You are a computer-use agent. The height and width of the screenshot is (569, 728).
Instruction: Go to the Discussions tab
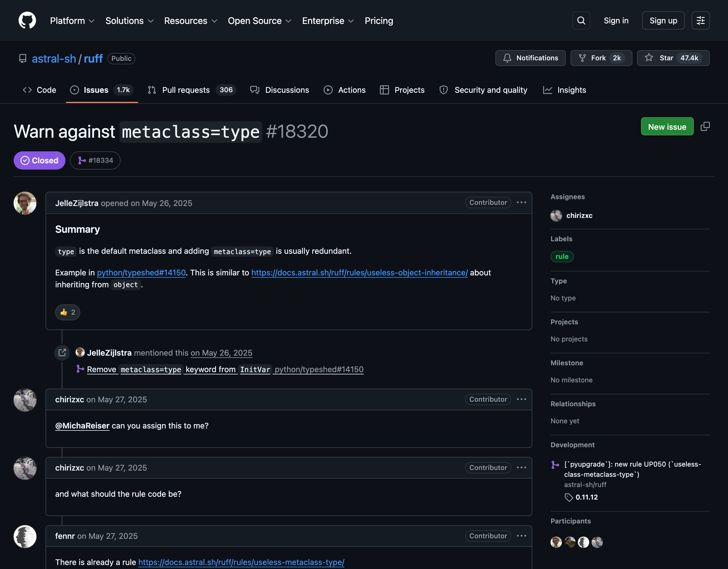[280, 90]
